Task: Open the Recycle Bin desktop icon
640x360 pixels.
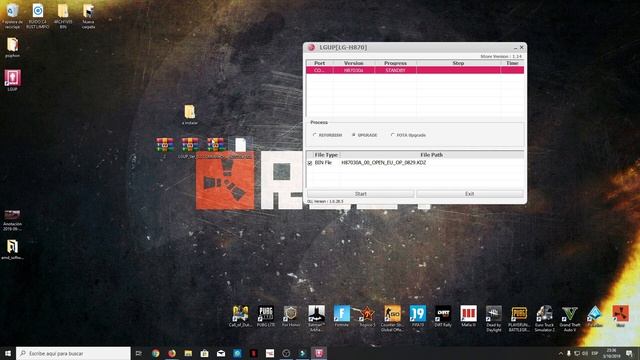Action: tap(12, 16)
